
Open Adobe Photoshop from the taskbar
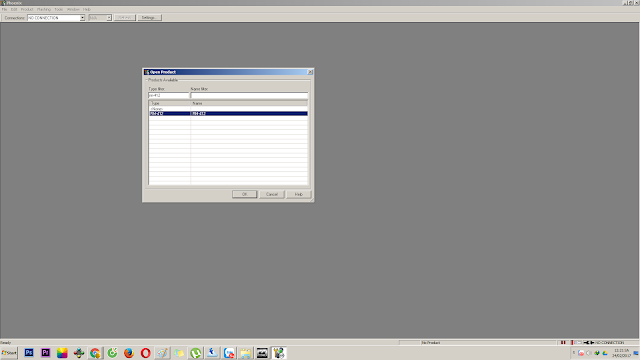[29, 353]
